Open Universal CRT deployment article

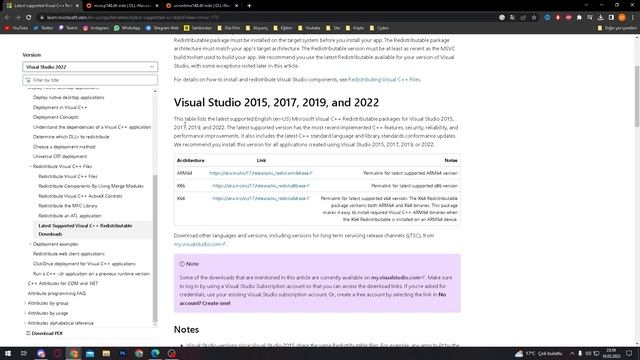click(x=60, y=156)
